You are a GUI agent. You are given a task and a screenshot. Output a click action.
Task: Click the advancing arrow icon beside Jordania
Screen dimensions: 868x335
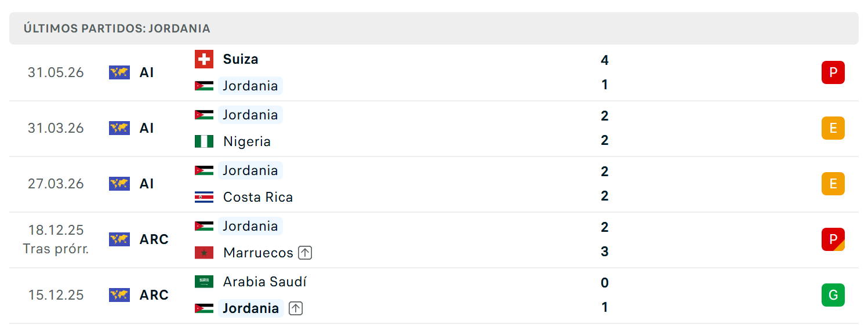[296, 308]
